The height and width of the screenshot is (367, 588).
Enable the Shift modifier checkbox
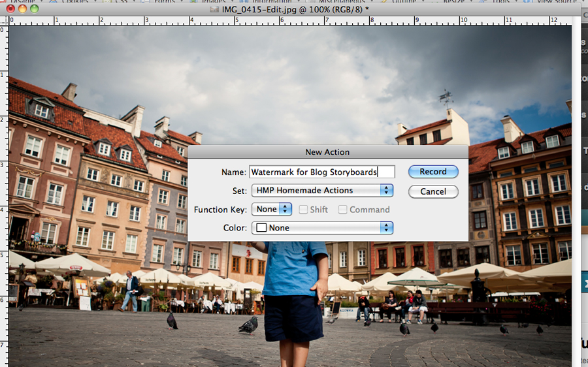click(303, 210)
